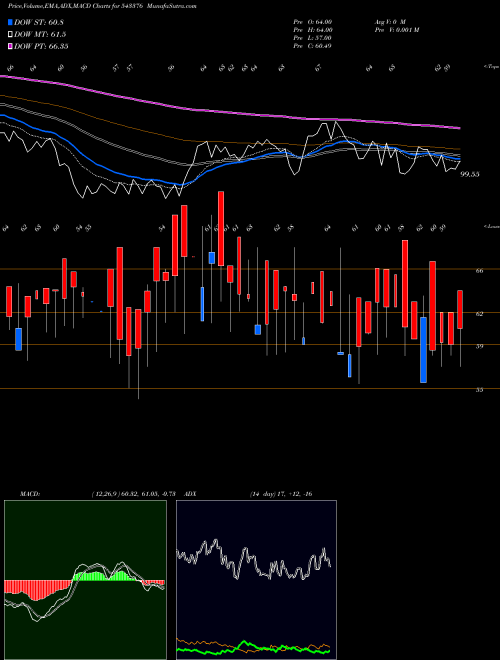The height and width of the screenshot is (660, 500).
Task: Click the 'ADX' panel heading
Action: 190,494
